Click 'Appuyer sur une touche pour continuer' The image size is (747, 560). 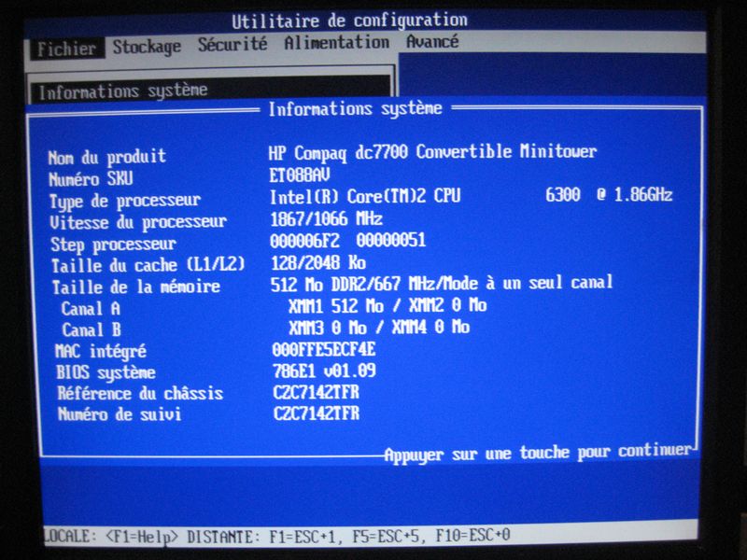538,453
